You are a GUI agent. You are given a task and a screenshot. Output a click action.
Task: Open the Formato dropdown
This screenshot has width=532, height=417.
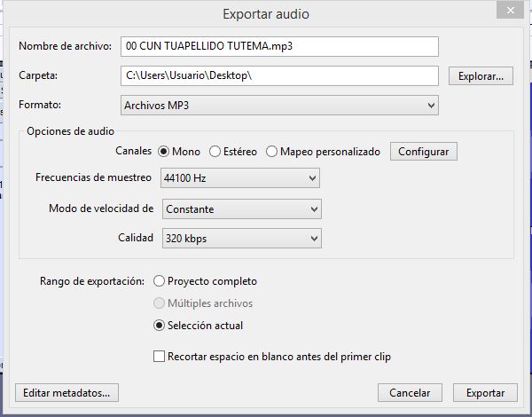coord(279,106)
